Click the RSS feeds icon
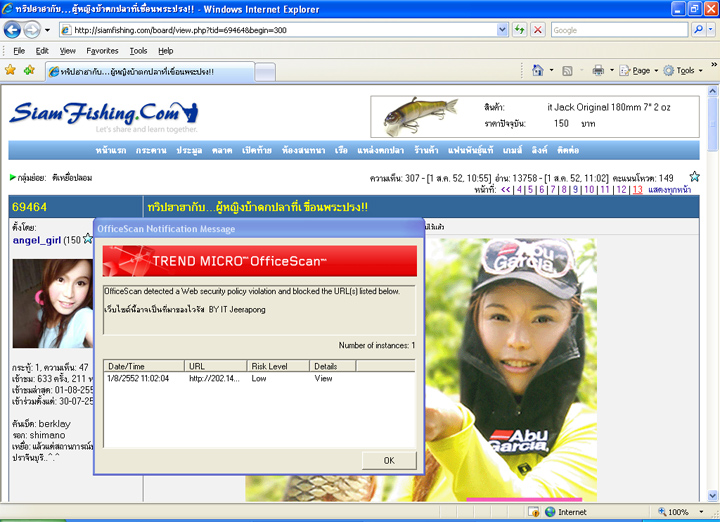The width and height of the screenshot is (720, 522). click(x=568, y=71)
